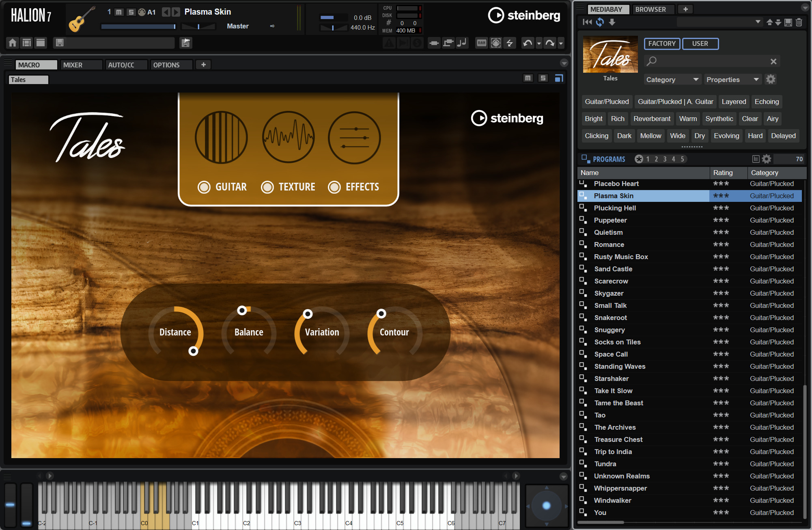
Task: Click the MediaBay save floppy icon
Action: pyautogui.click(x=788, y=22)
